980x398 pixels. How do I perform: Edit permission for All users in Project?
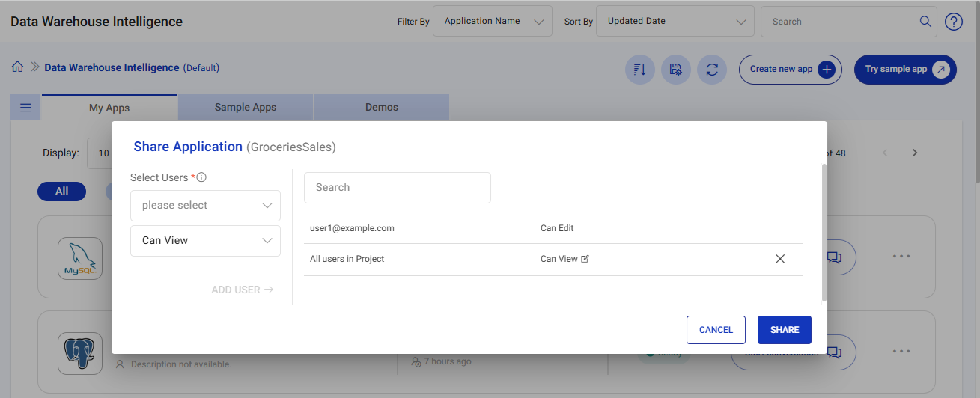coord(585,259)
